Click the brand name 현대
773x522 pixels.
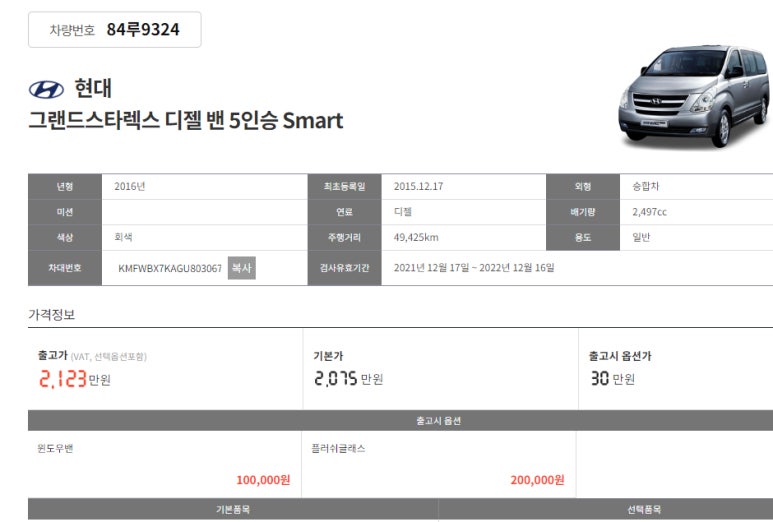93,88
